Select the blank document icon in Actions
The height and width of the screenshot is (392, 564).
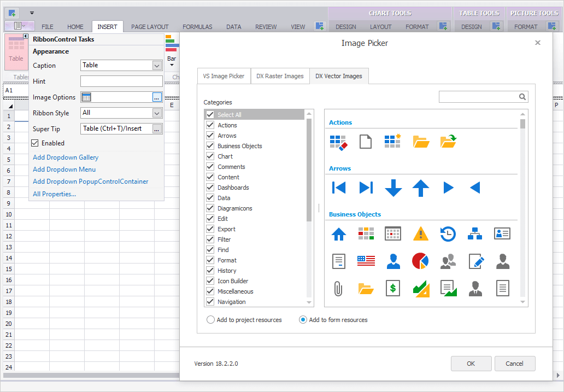pyautogui.click(x=366, y=142)
